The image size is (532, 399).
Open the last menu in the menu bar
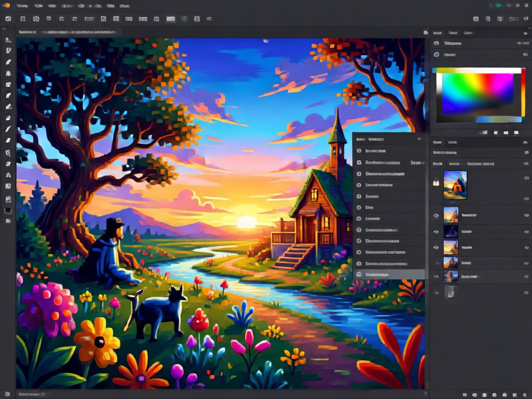pos(125,6)
